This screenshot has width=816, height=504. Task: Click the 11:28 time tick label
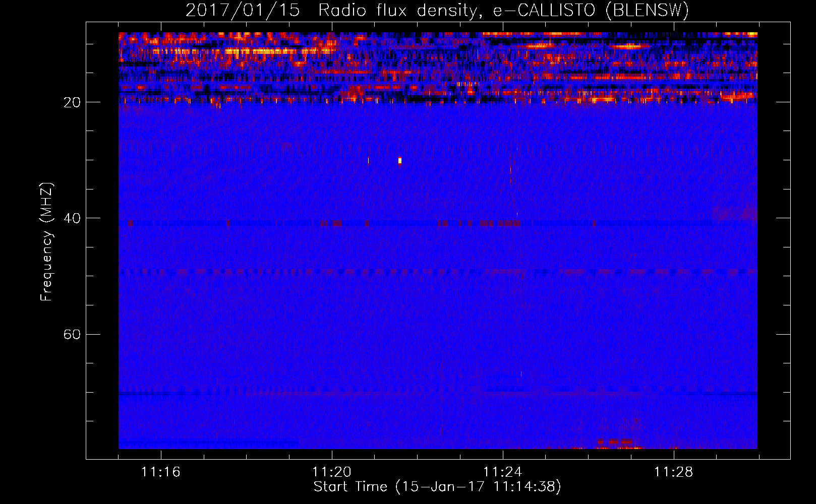pos(673,472)
